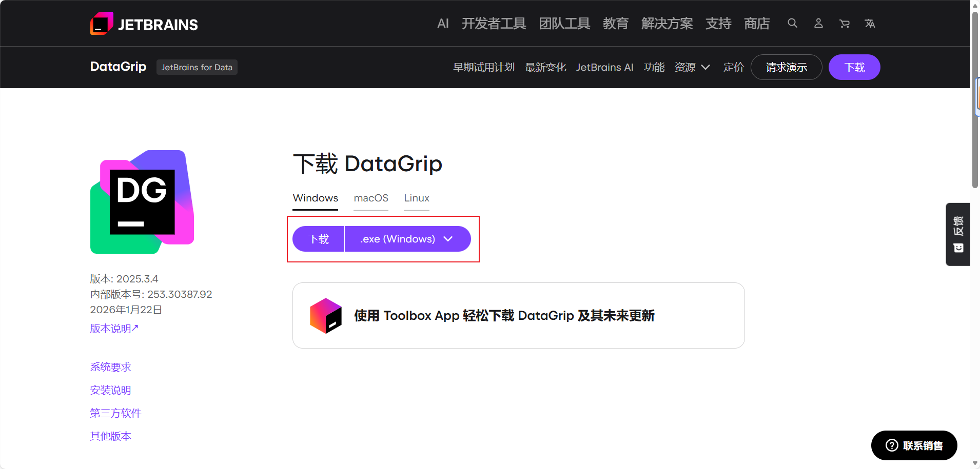Open the 其他版本 link
The width and height of the screenshot is (980, 469).
coord(111,436)
